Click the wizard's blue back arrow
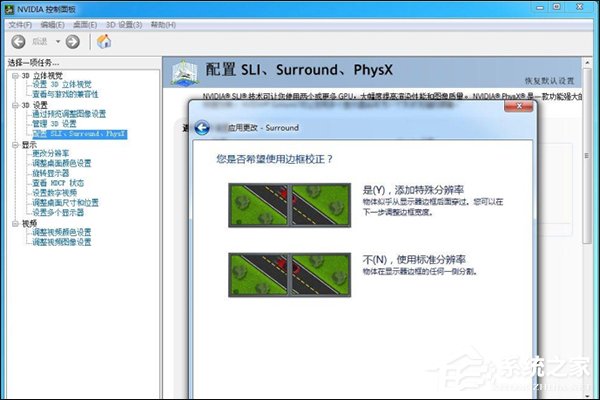 (202, 127)
